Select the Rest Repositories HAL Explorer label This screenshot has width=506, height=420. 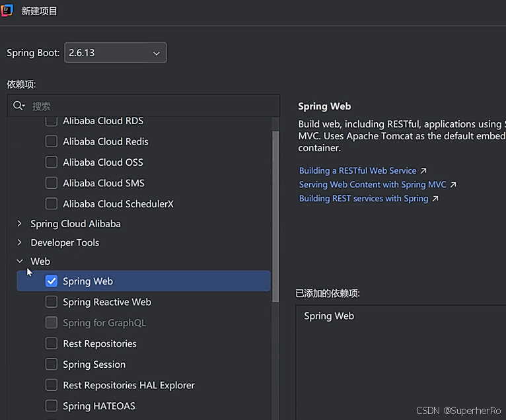click(129, 385)
